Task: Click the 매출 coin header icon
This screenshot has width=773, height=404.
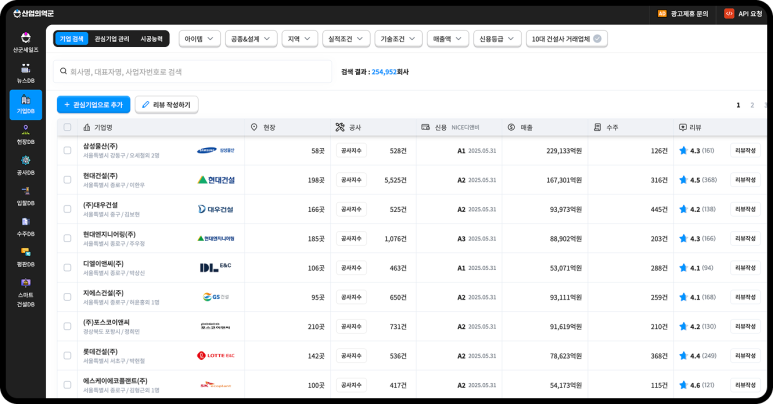Action: (511, 127)
